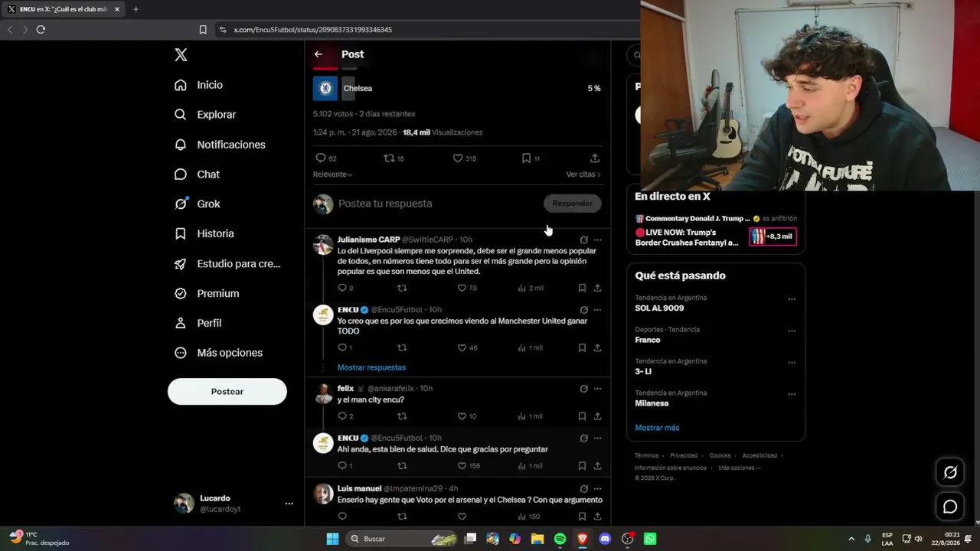Click Mostrar respuestas under ENCU's reply
The image size is (980, 551).
tap(371, 367)
